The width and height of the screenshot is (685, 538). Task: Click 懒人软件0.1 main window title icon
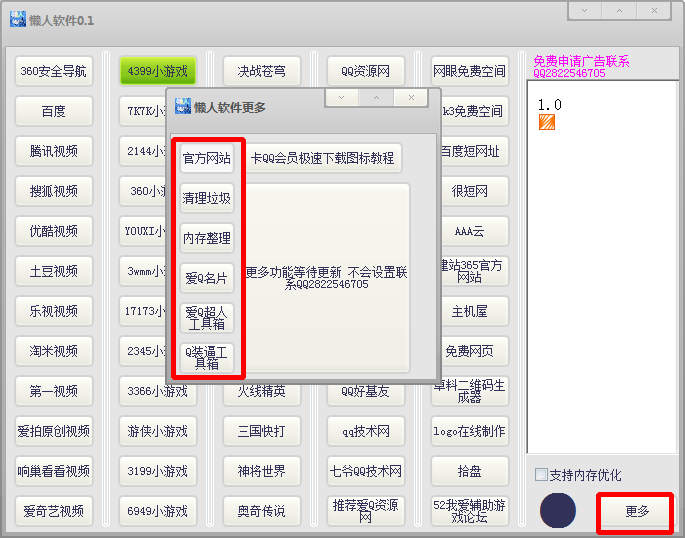pyautogui.click(x=17, y=19)
